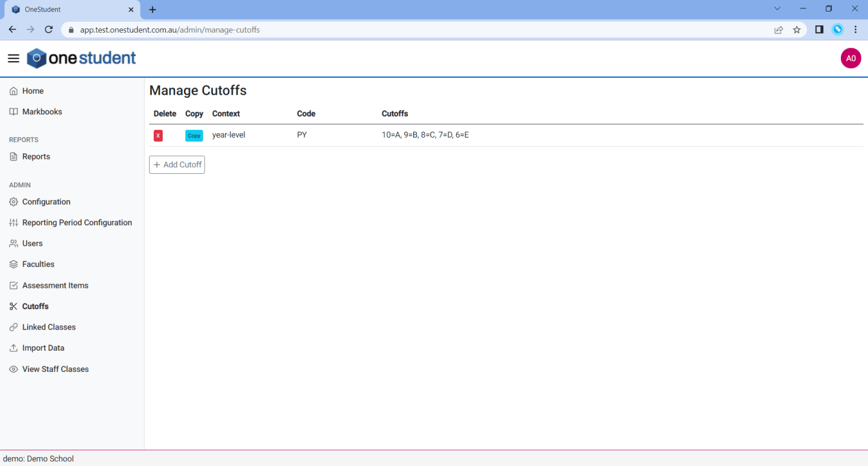Click the Cutoffs scissors icon

click(13, 306)
